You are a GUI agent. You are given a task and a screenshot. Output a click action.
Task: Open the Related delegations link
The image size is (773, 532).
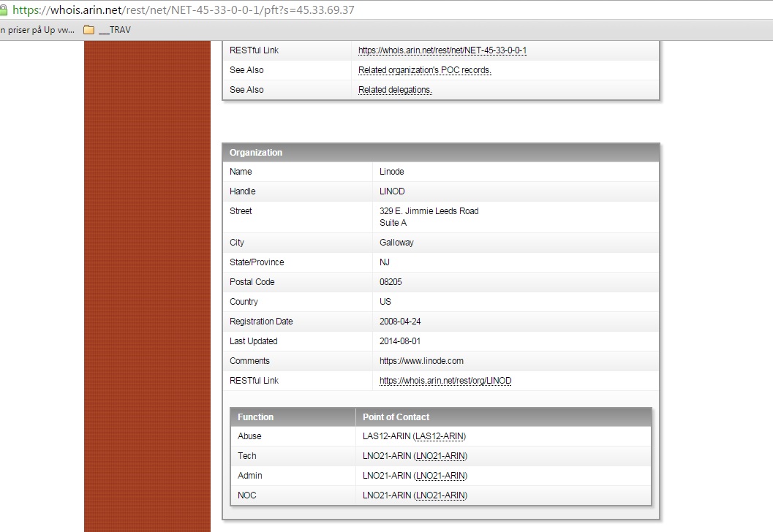pyautogui.click(x=395, y=90)
